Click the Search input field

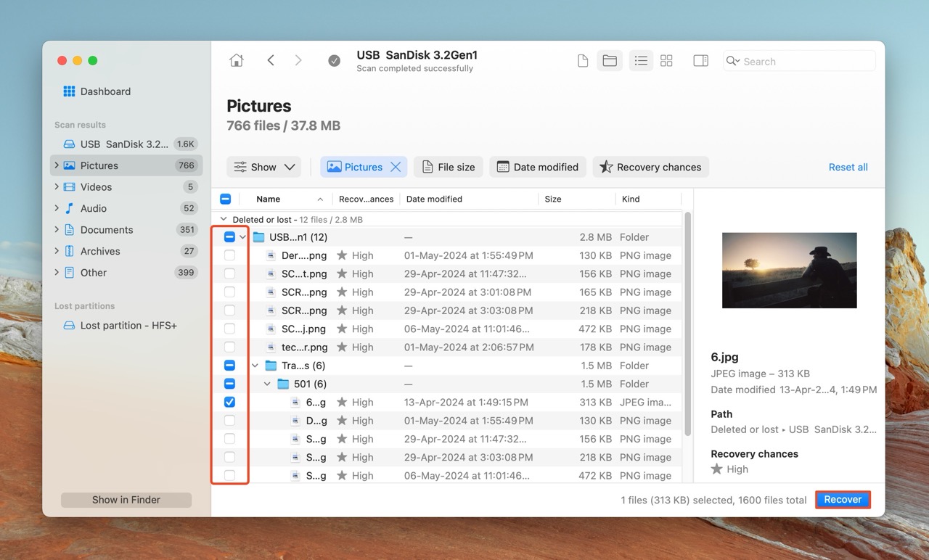(806, 62)
